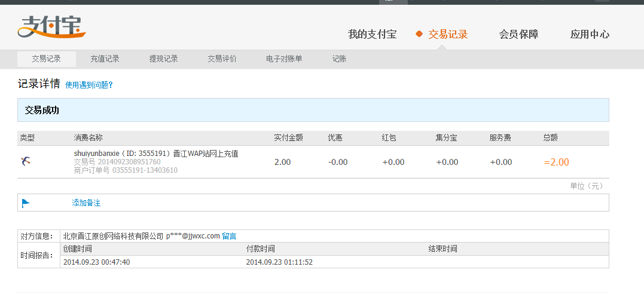Click the 总额 column header
Image resolution: width=644 pixels, height=294 pixels.
pyautogui.click(x=550, y=138)
